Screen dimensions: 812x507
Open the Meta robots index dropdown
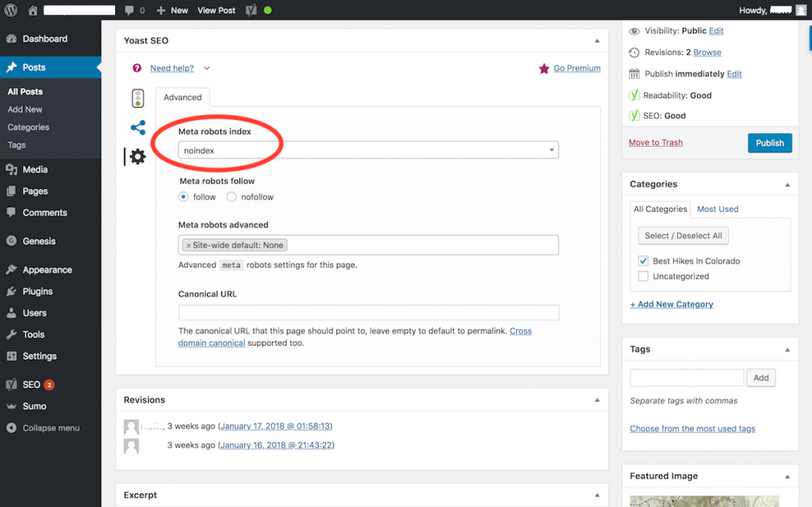coord(368,150)
